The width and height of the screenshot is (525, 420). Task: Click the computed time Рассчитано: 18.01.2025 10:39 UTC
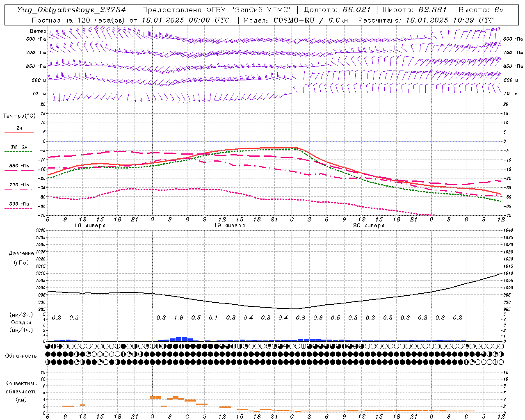coord(426,20)
